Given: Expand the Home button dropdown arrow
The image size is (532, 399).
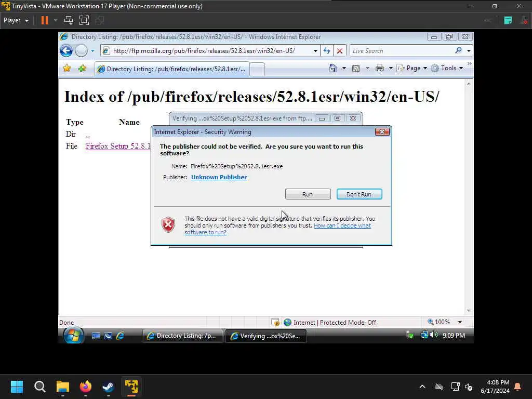Looking at the screenshot, I should coord(344,68).
